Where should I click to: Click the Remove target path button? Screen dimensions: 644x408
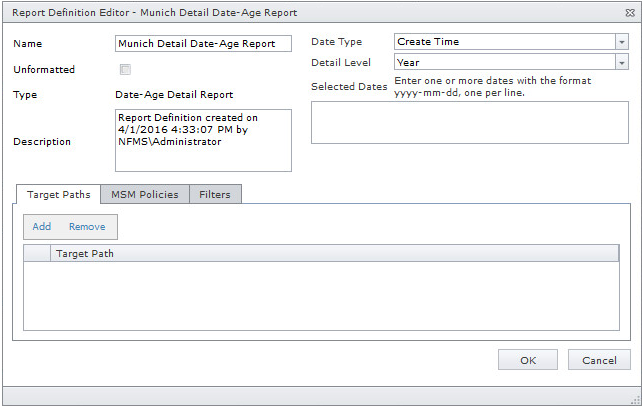pyautogui.click(x=87, y=227)
